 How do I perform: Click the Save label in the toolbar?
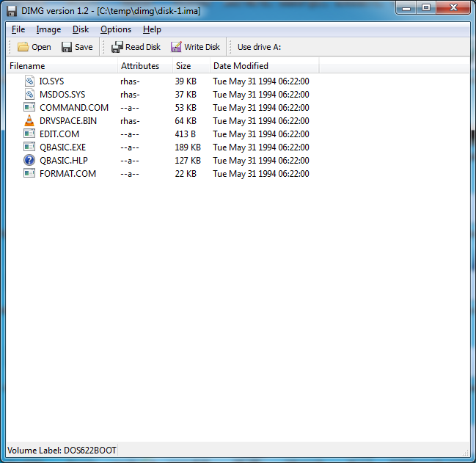click(x=84, y=47)
